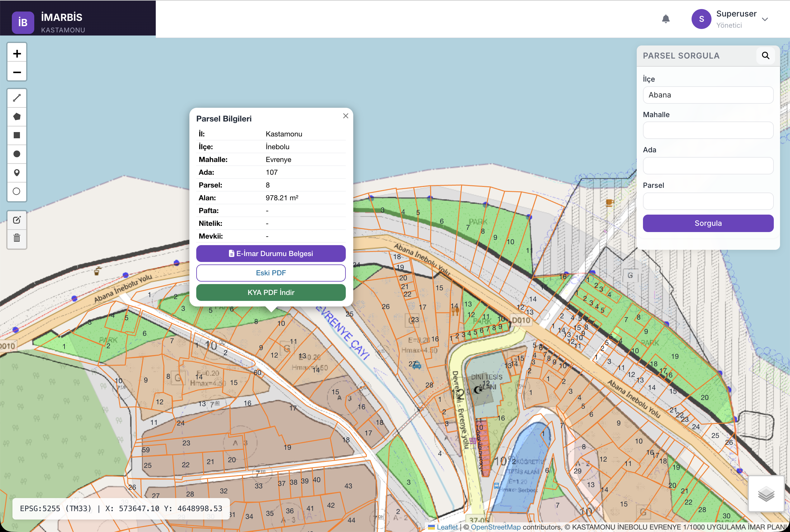Click the EPSG:5255 coordinate readout

[121, 509]
